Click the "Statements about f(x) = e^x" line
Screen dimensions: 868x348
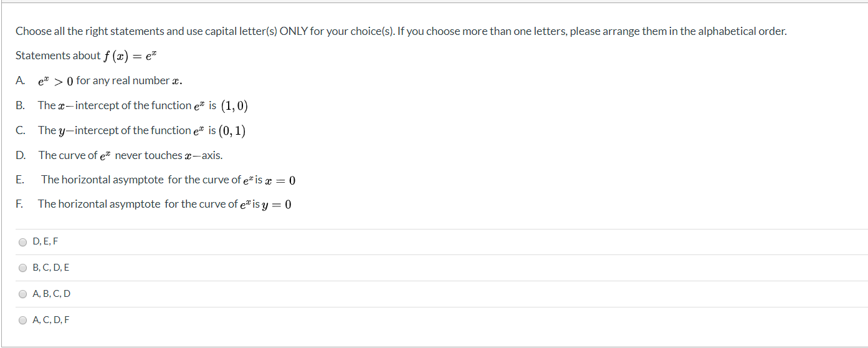87,56
